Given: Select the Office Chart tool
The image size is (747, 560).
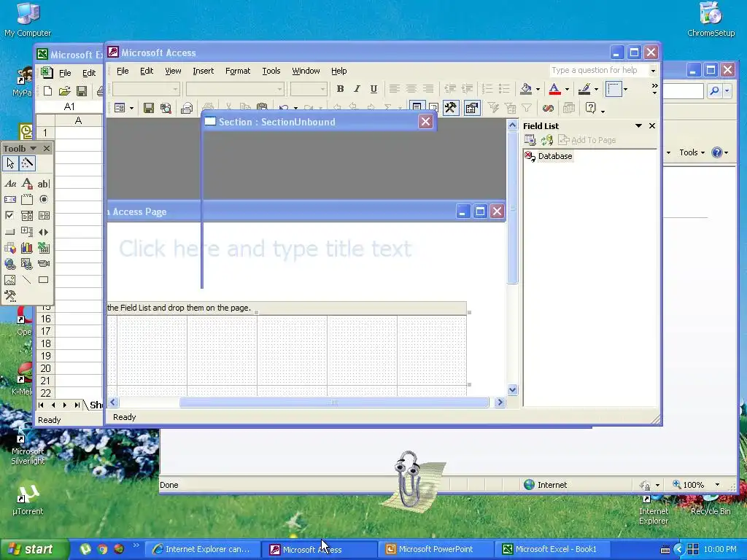Looking at the screenshot, I should [x=27, y=248].
